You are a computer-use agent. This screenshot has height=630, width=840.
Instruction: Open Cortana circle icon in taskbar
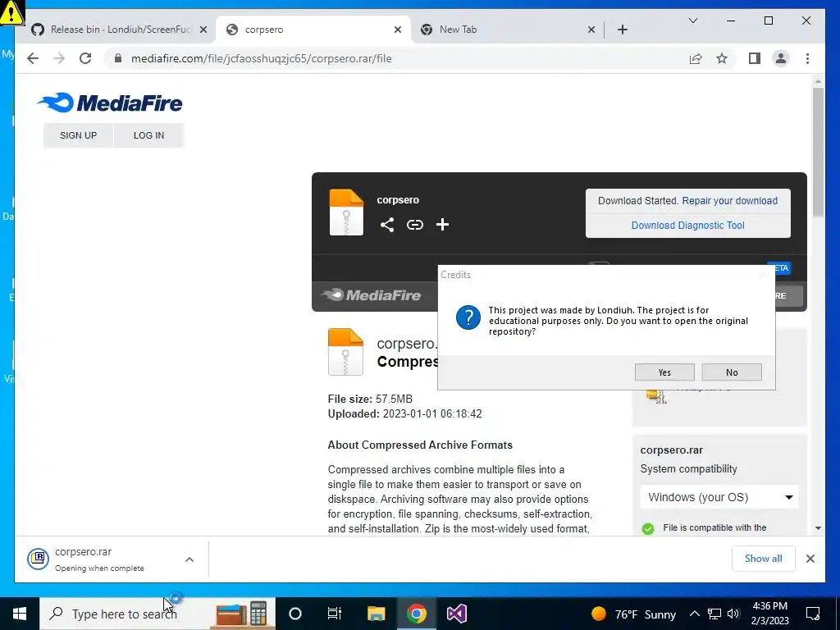[x=294, y=614]
